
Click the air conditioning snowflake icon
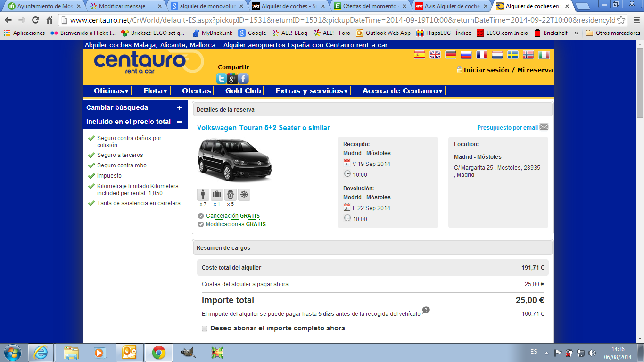pos(244,195)
